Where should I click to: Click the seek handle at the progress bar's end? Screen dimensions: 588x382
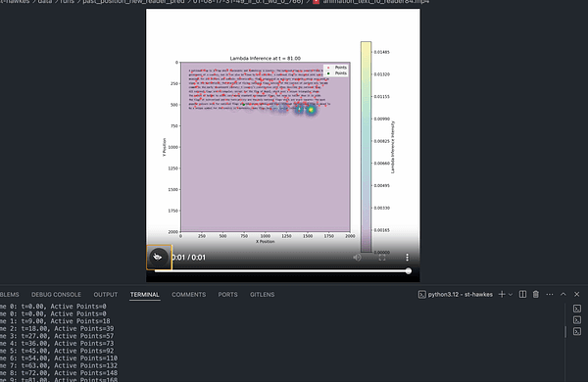(409, 270)
